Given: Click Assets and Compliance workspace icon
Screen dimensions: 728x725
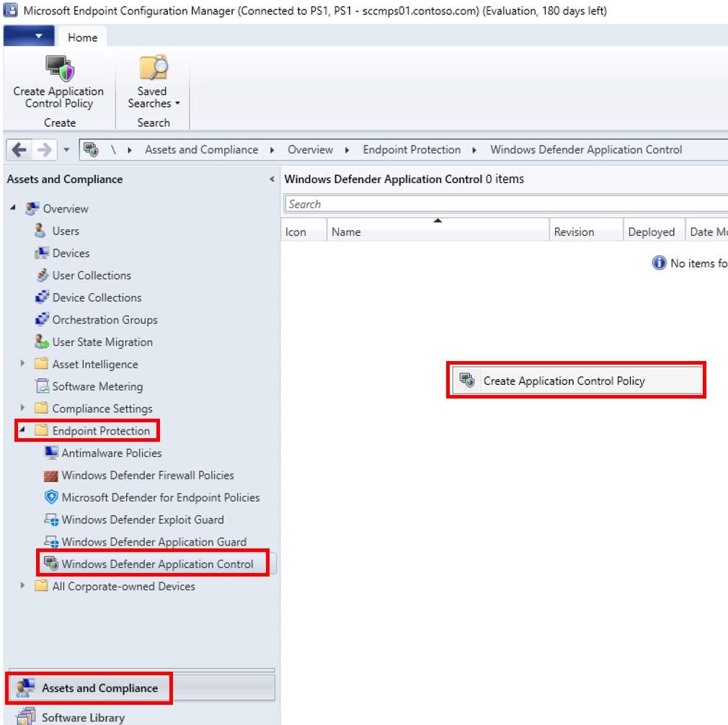Looking at the screenshot, I should coord(25,688).
